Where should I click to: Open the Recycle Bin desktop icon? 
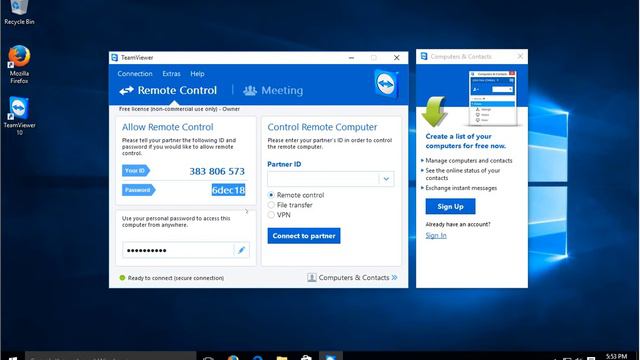click(19, 12)
